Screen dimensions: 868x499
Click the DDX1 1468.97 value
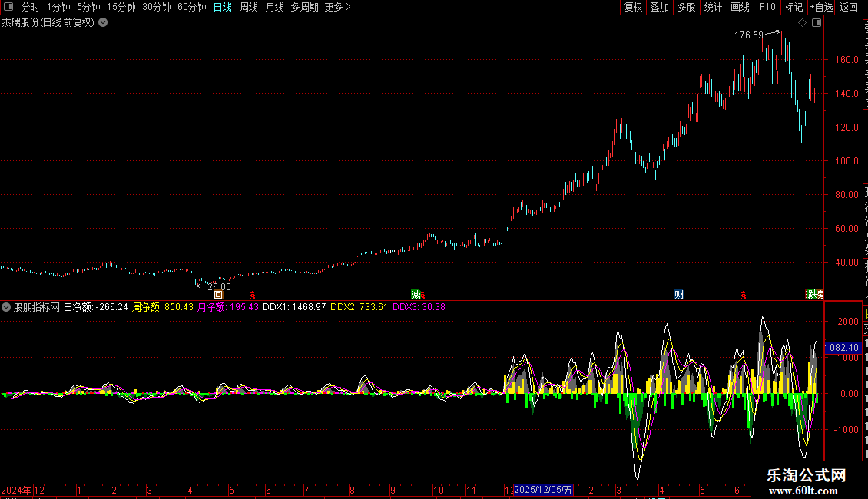point(294,307)
